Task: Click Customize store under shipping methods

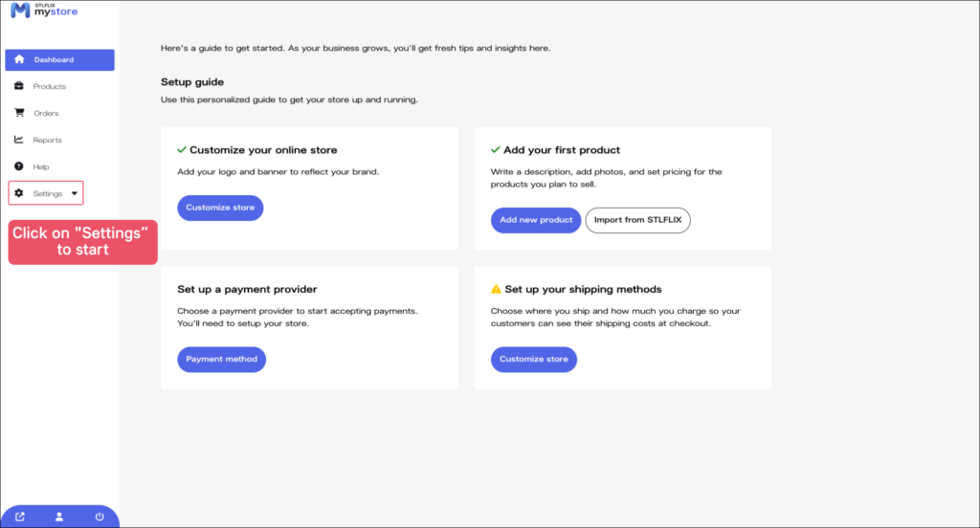Action: (533, 360)
